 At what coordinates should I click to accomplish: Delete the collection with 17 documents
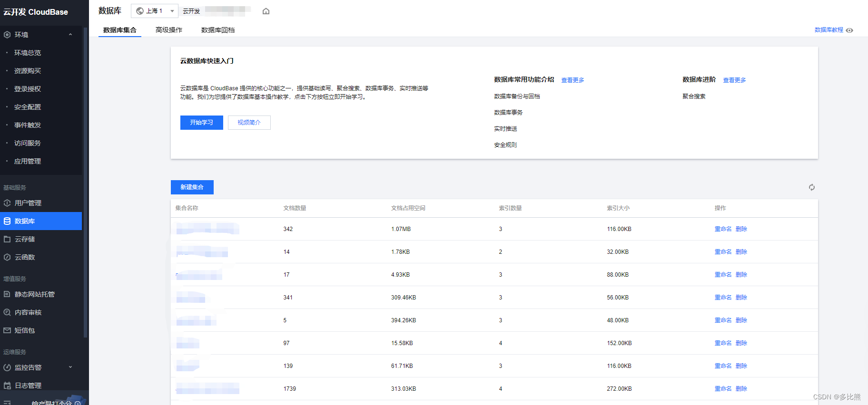(x=741, y=275)
